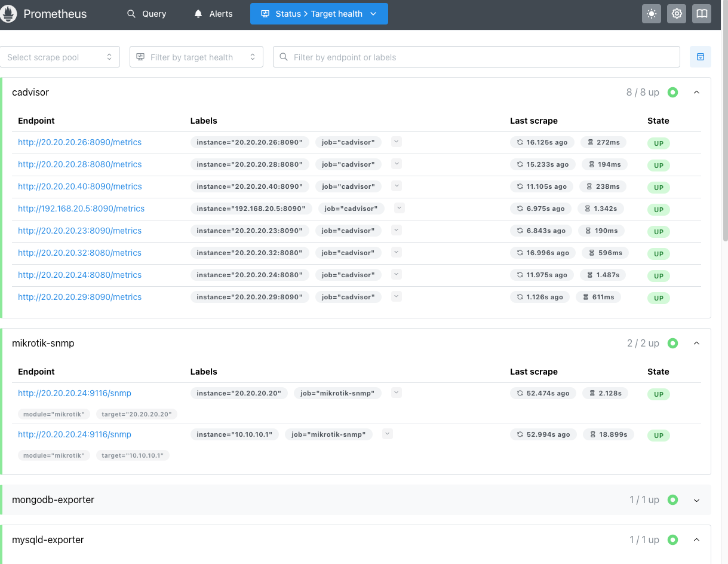
Task: Open endpoint http://20.20.20.29:8090/metrics
Action: coord(79,297)
